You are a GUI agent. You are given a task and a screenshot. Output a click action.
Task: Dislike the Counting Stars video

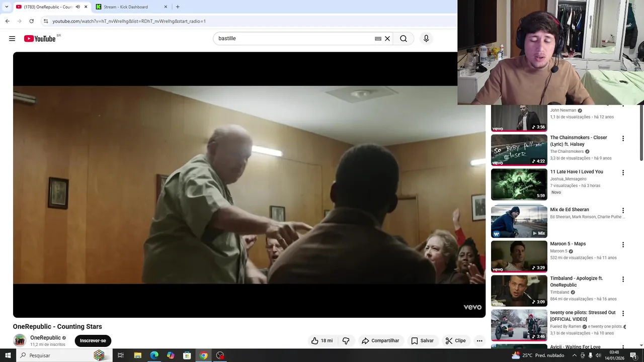pos(346,340)
